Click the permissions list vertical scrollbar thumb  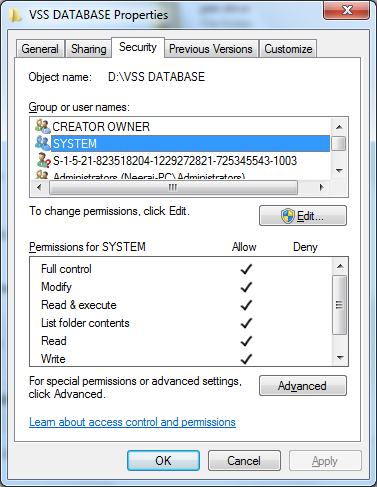pyautogui.click(x=340, y=305)
